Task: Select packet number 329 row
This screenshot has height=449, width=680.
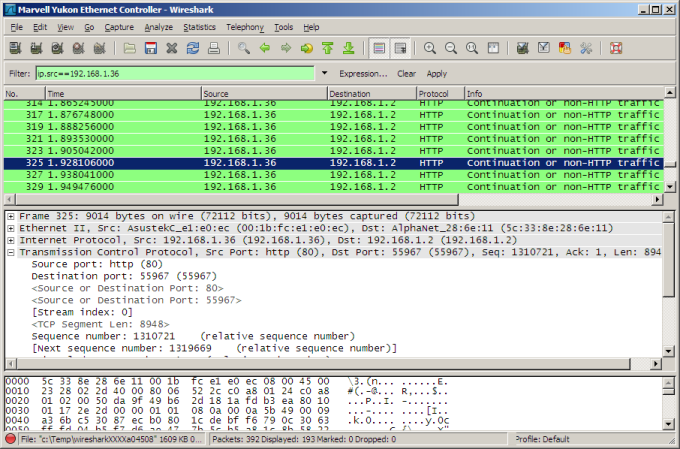Action: pos(333,187)
